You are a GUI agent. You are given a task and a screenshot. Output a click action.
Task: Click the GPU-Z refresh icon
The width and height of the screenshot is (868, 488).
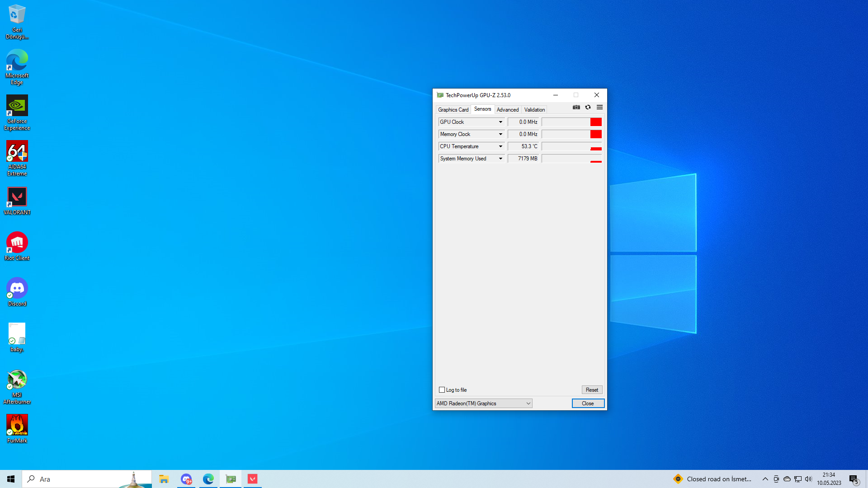588,107
